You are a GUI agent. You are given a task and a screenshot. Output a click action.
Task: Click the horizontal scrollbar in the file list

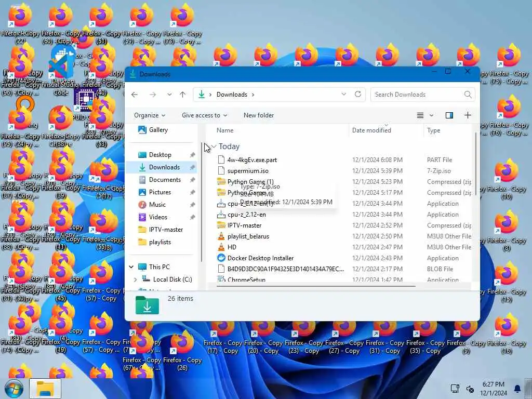[x=316, y=286]
